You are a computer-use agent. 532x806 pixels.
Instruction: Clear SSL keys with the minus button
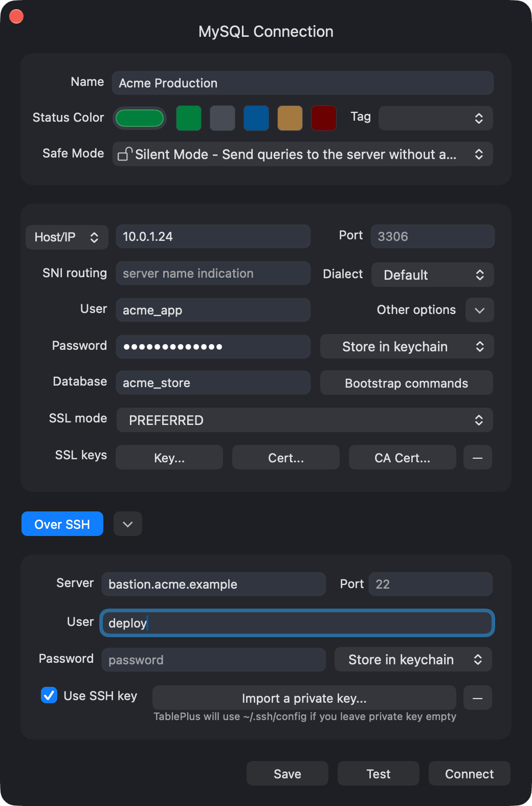pyautogui.click(x=478, y=457)
